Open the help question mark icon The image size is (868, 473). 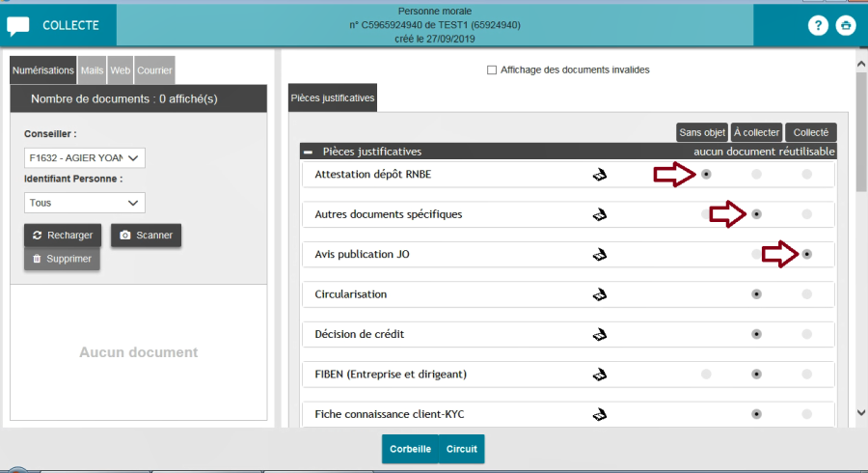click(x=817, y=25)
